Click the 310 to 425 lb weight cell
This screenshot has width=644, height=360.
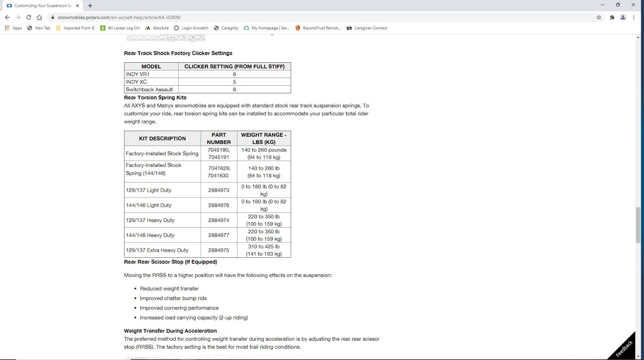point(264,250)
